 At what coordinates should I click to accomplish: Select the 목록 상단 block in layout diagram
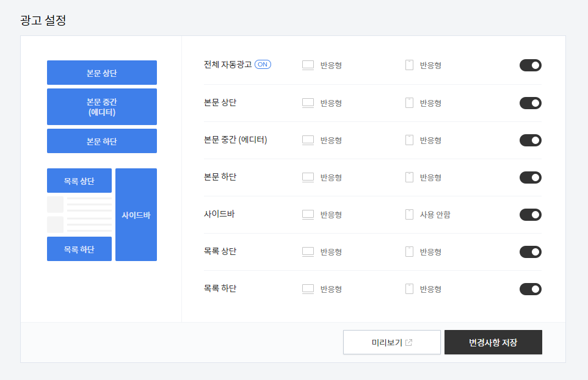[79, 181]
